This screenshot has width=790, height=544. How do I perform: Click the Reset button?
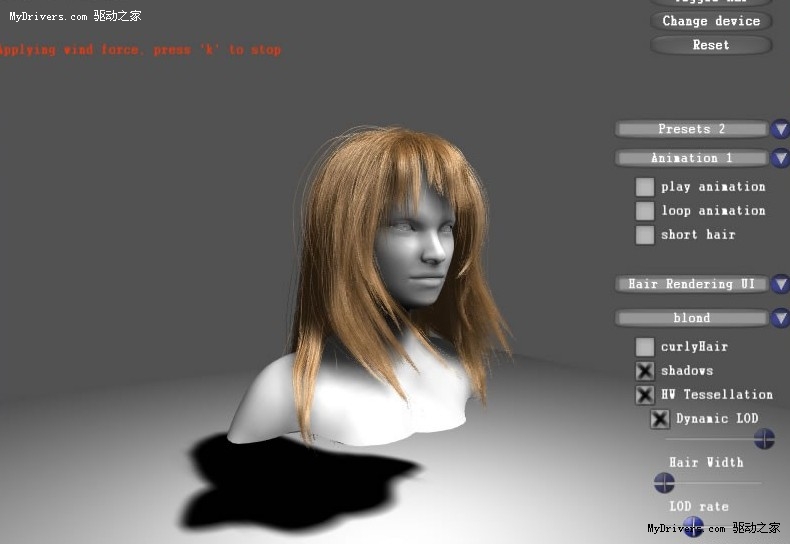pos(711,45)
